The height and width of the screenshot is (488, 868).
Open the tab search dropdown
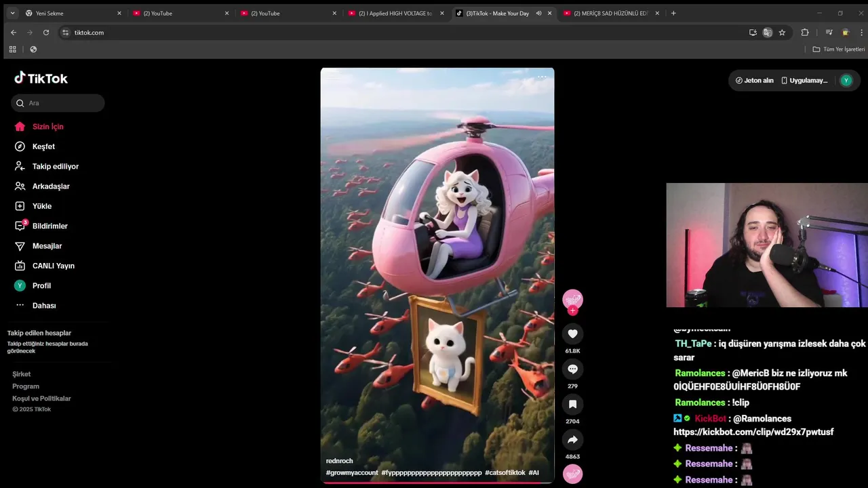pyautogui.click(x=12, y=13)
